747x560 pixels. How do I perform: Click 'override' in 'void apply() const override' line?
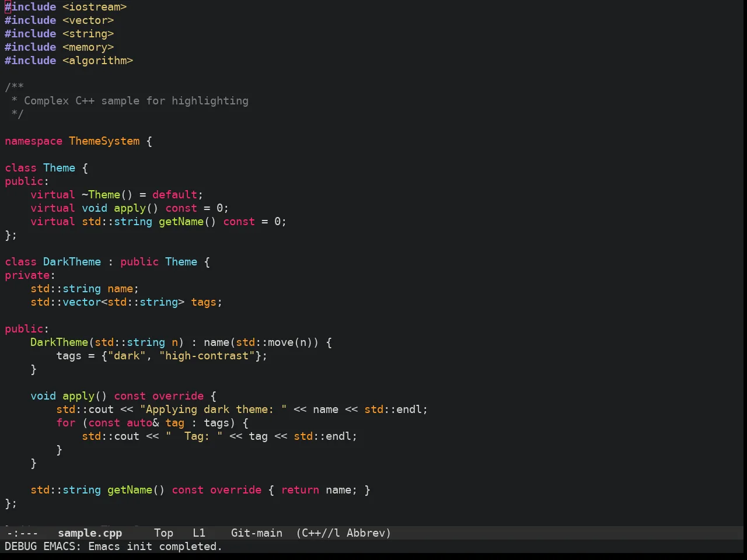pyautogui.click(x=178, y=396)
